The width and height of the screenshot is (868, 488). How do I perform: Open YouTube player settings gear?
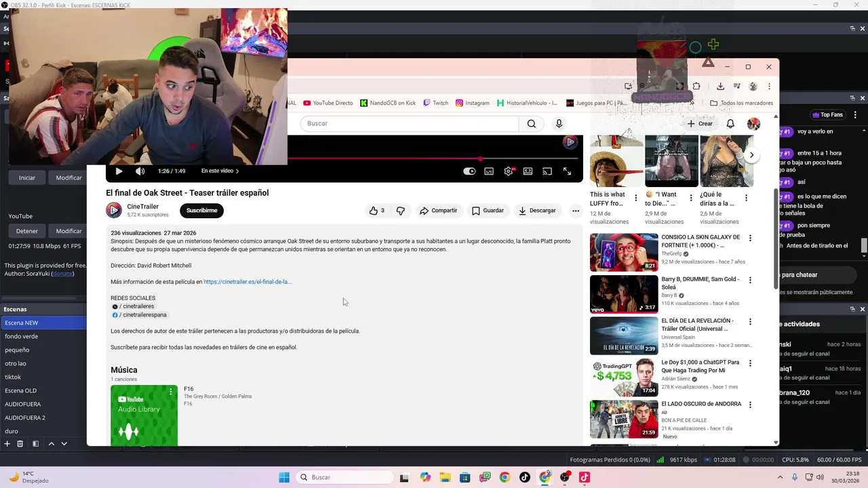509,171
